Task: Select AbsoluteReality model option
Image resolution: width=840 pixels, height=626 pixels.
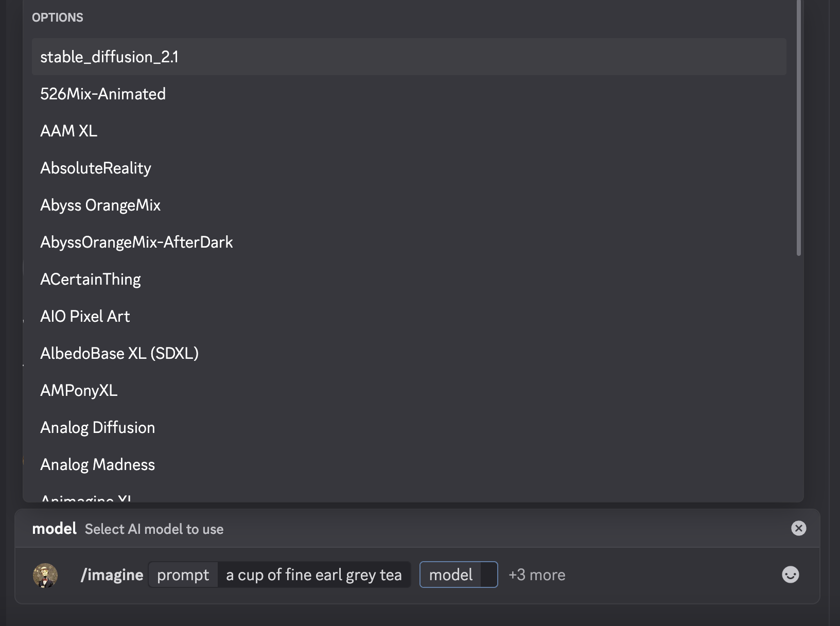Action: coord(409,168)
